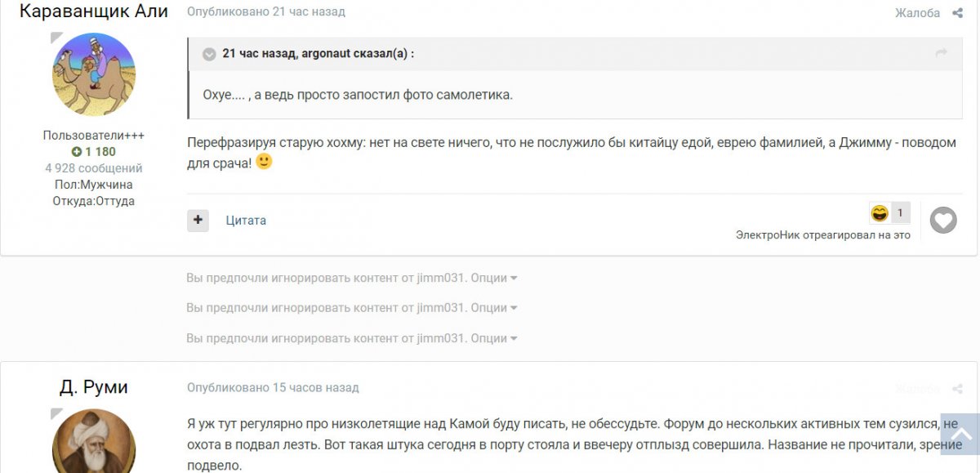
Task: Open Д. Руми profile name link
Action: [93, 387]
